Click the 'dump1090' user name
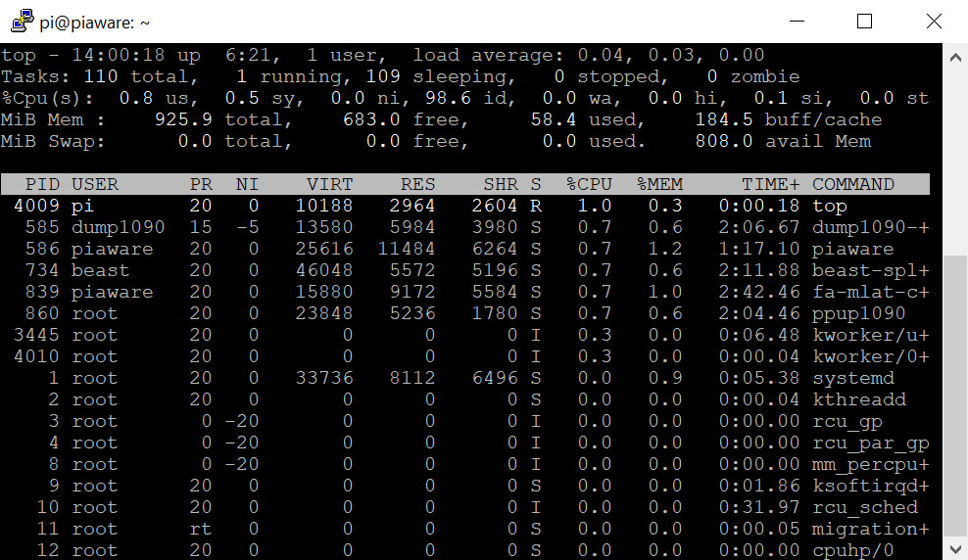968x560 pixels. (x=118, y=227)
